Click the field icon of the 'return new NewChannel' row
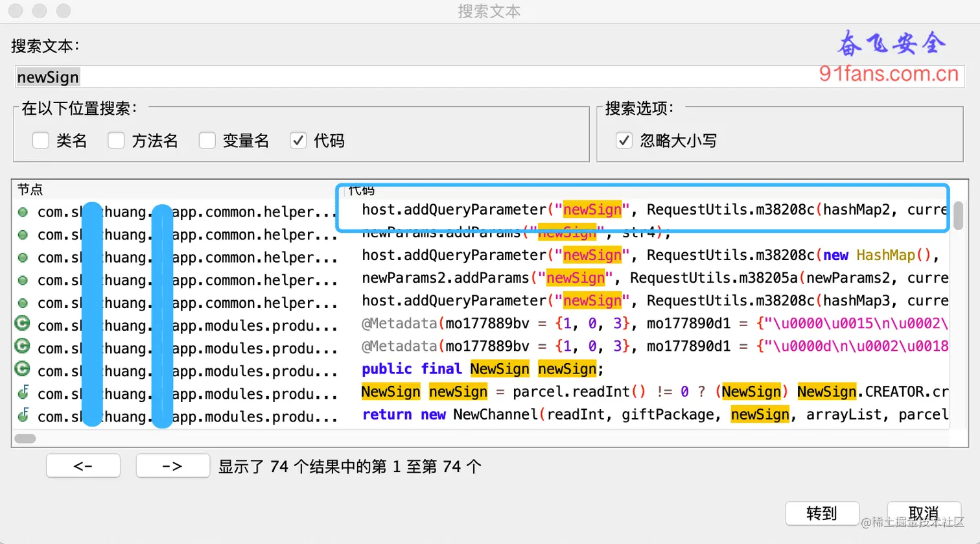The image size is (980, 544). coord(23,415)
